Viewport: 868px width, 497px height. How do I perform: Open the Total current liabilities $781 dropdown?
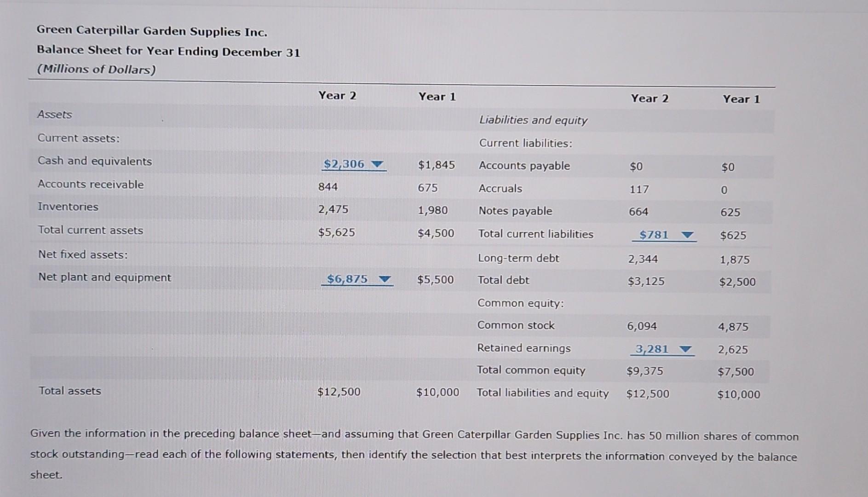point(665,235)
